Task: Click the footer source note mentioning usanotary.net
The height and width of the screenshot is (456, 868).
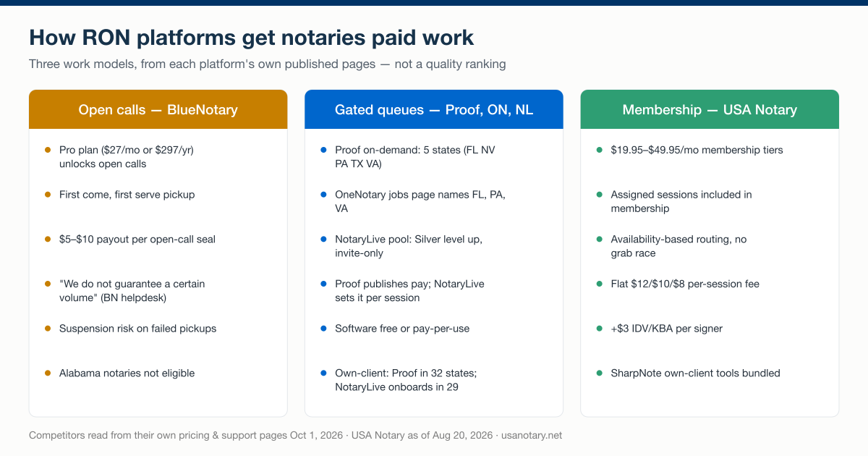Action: (x=295, y=436)
